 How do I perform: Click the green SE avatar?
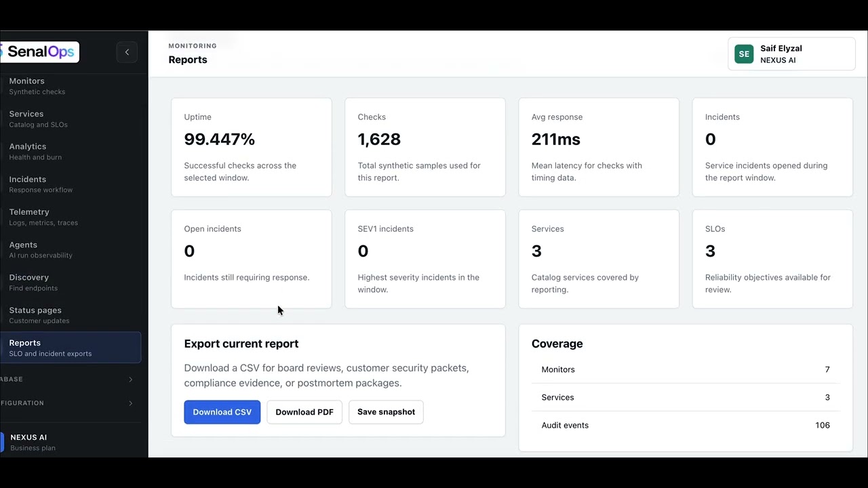(x=744, y=54)
